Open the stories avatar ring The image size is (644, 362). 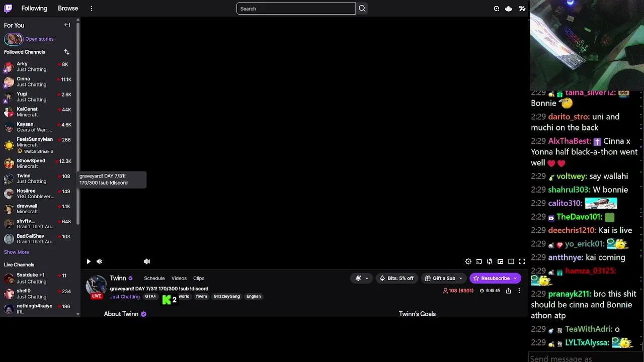pyautogui.click(x=14, y=39)
